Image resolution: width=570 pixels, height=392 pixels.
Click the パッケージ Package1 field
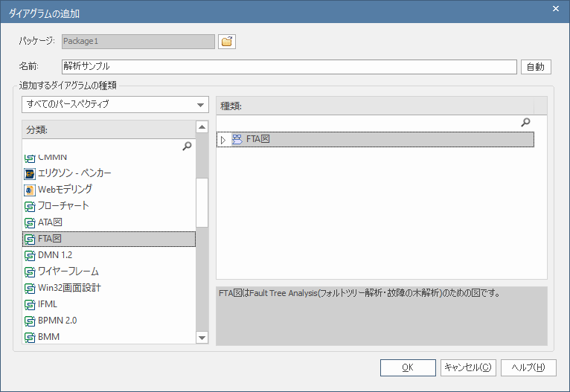coord(138,42)
